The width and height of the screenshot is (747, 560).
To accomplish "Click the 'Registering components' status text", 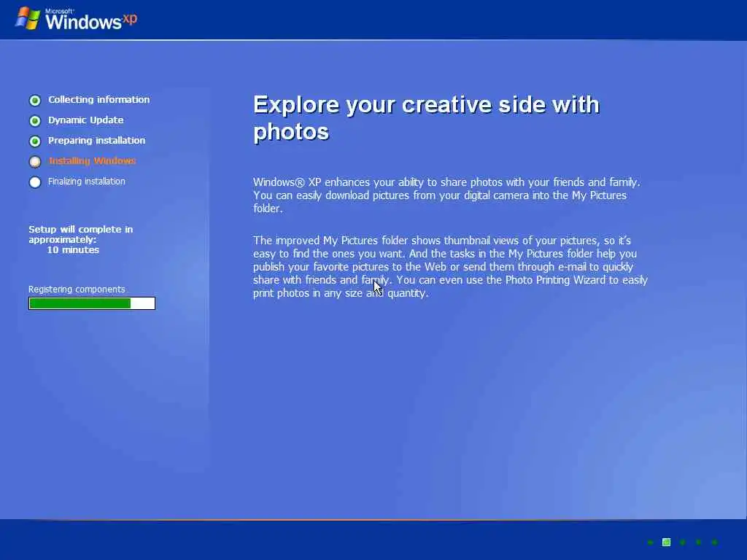I will tap(77, 289).
